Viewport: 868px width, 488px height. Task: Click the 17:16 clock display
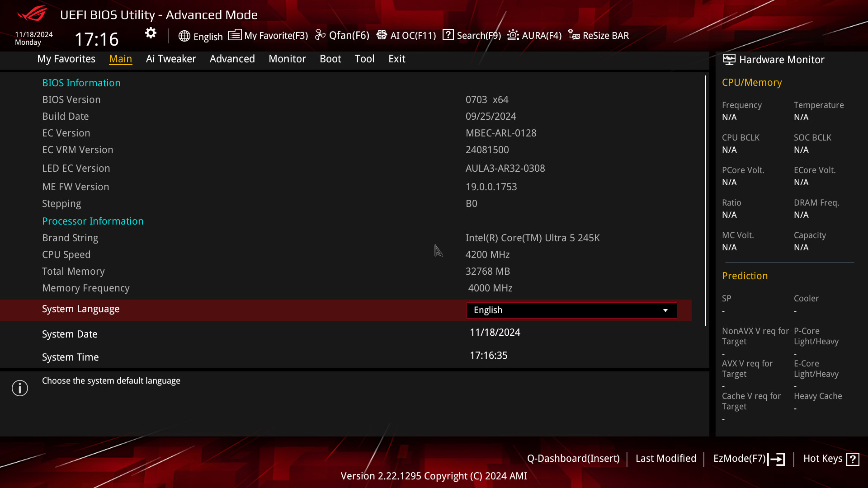pyautogui.click(x=96, y=39)
